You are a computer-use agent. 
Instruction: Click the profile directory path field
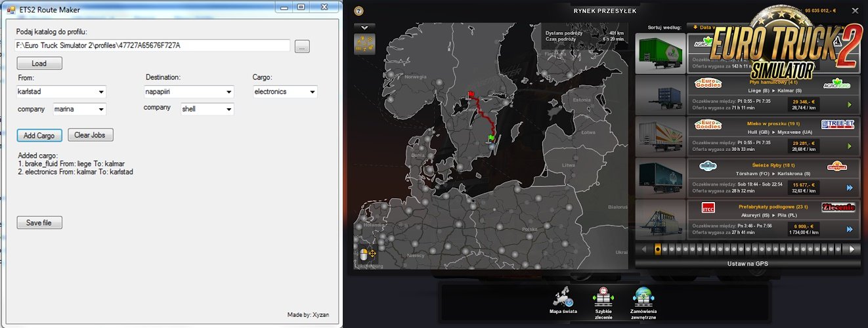tap(153, 45)
